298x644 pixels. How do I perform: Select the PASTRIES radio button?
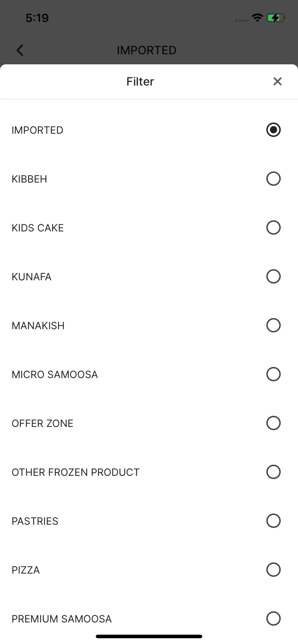273,521
